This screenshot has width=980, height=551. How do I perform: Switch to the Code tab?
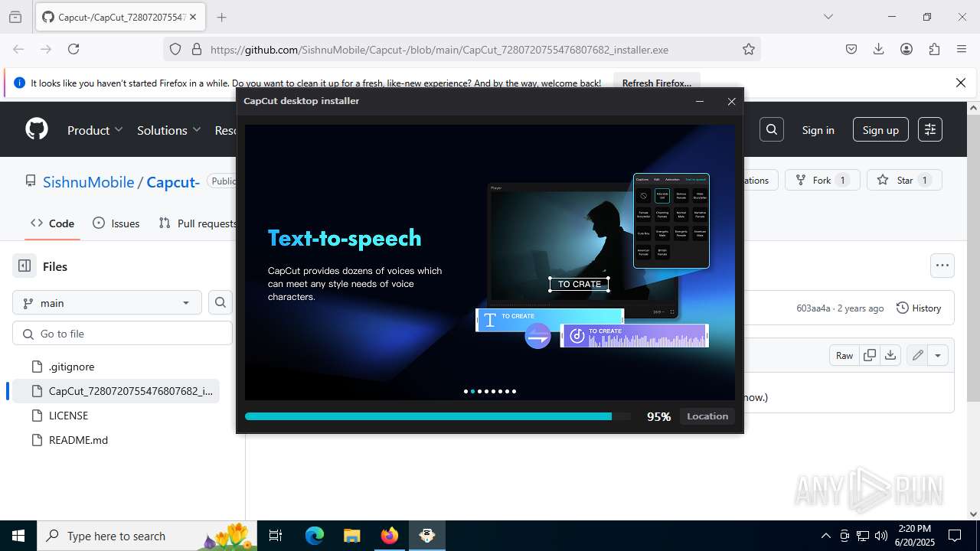click(52, 223)
